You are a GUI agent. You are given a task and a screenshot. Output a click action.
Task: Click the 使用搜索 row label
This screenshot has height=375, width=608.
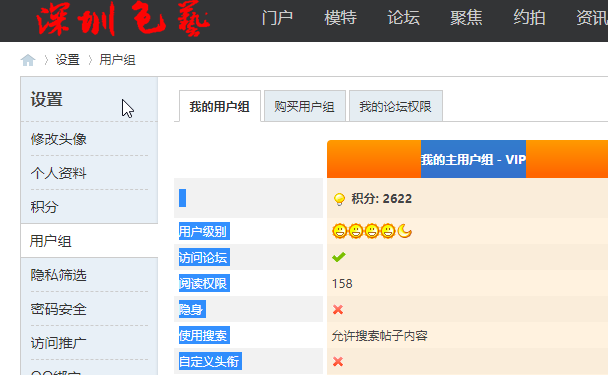click(204, 335)
